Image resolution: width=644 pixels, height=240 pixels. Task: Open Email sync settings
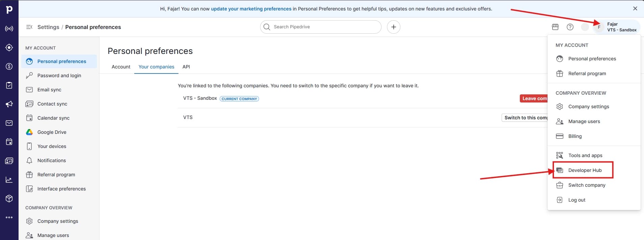click(59, 90)
